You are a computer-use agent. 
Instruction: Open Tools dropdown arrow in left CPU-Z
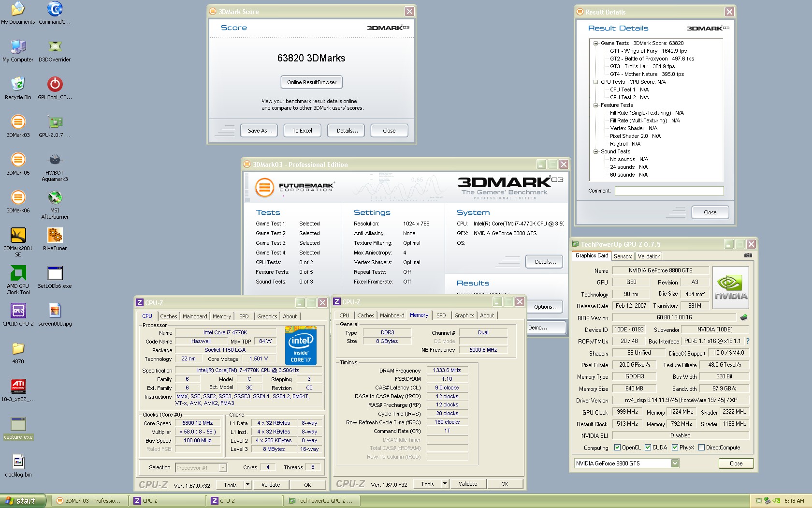[247, 484]
